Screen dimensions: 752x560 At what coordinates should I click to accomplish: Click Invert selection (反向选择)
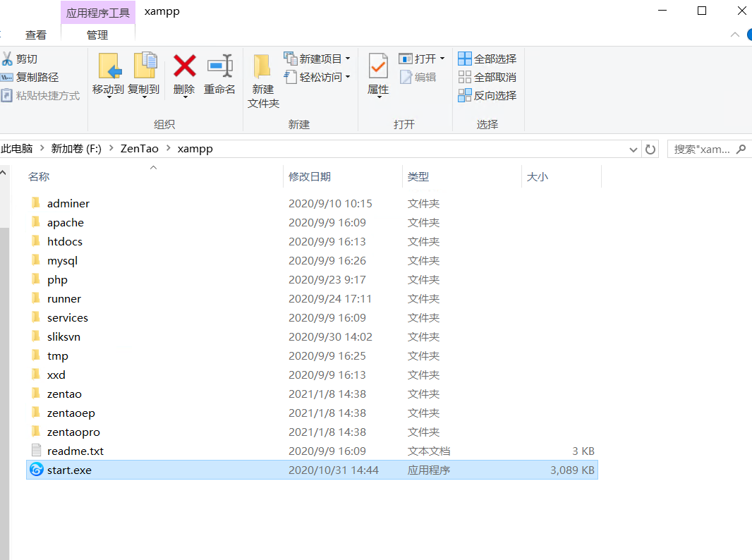coord(487,95)
